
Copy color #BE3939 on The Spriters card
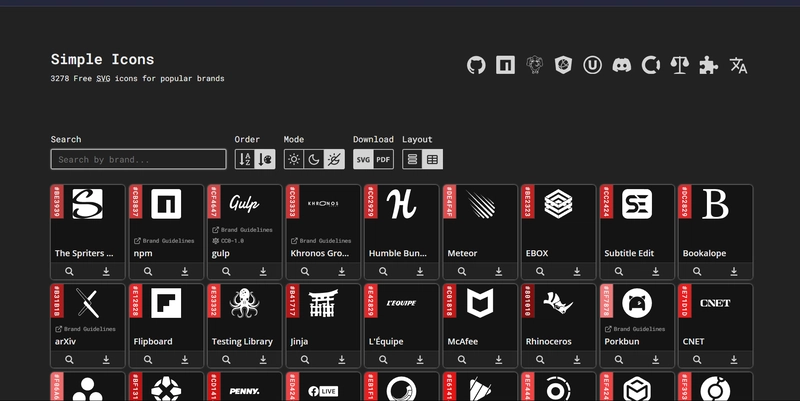click(57, 202)
